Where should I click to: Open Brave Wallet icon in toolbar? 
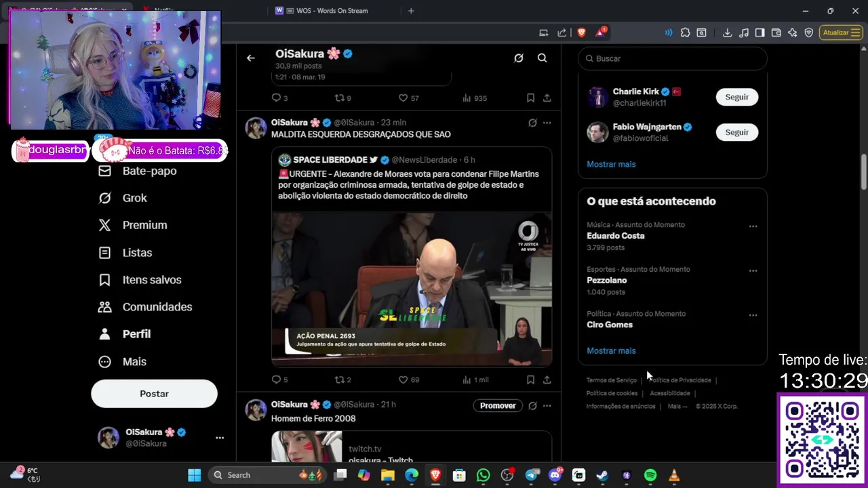click(776, 33)
